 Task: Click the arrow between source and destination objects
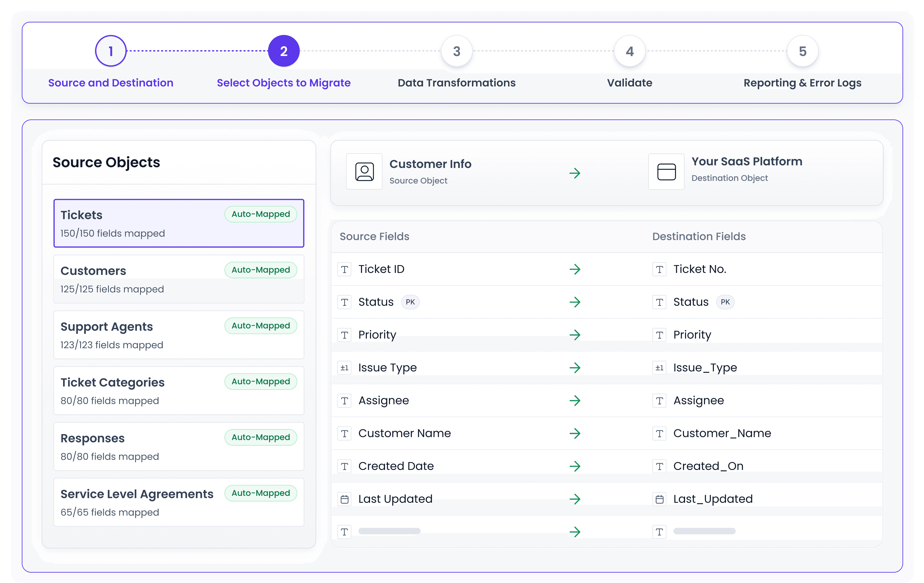pos(574,173)
